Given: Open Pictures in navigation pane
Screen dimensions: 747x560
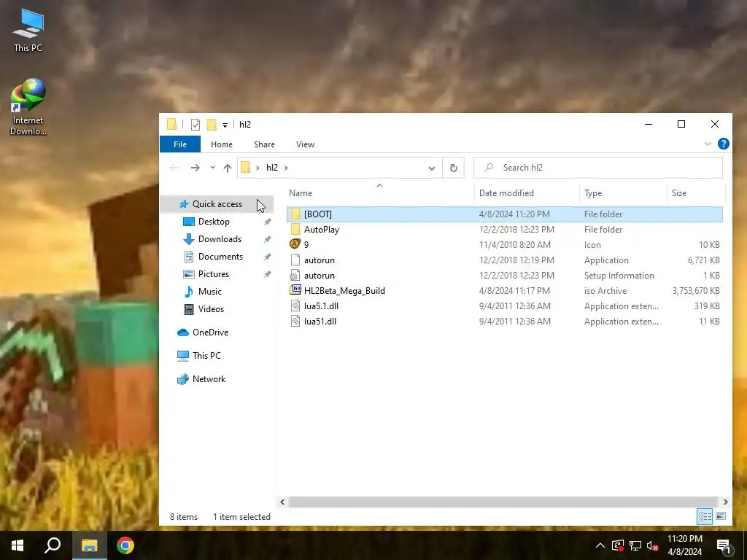Looking at the screenshot, I should [214, 274].
